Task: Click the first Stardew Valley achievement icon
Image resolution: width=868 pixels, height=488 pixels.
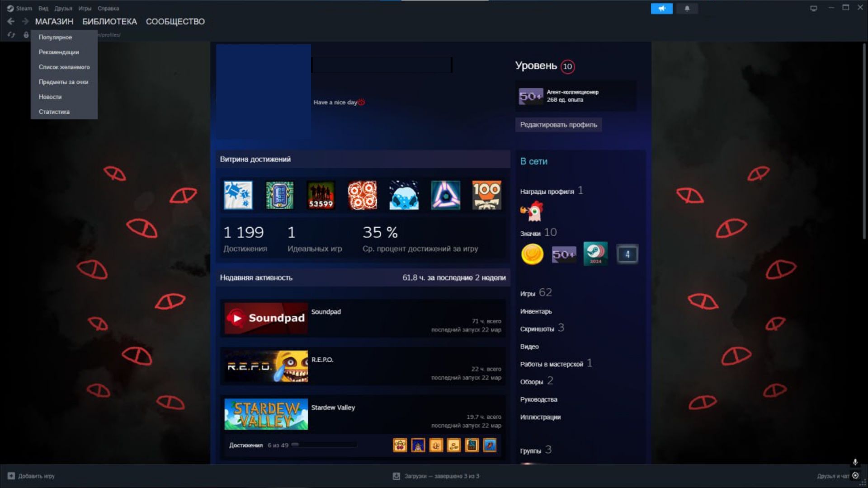Action: [x=400, y=445]
